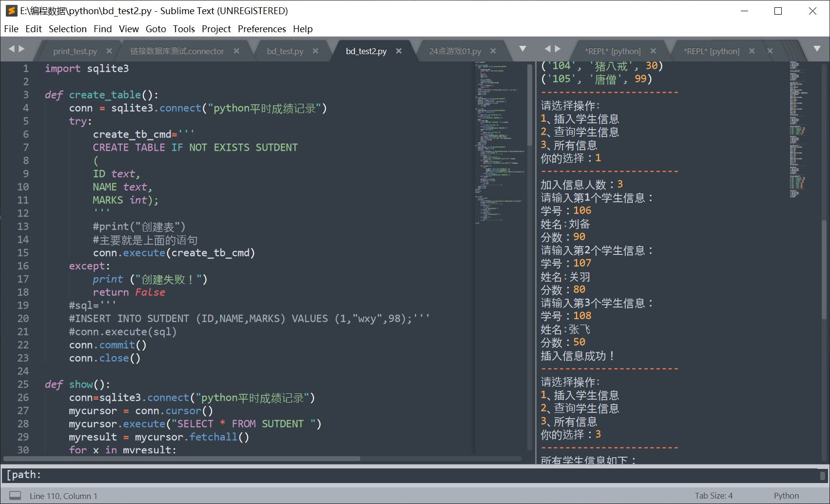The image size is (830, 504).
Task: Open the right pane tab overflow dropdown triangle
Action: pos(817,49)
